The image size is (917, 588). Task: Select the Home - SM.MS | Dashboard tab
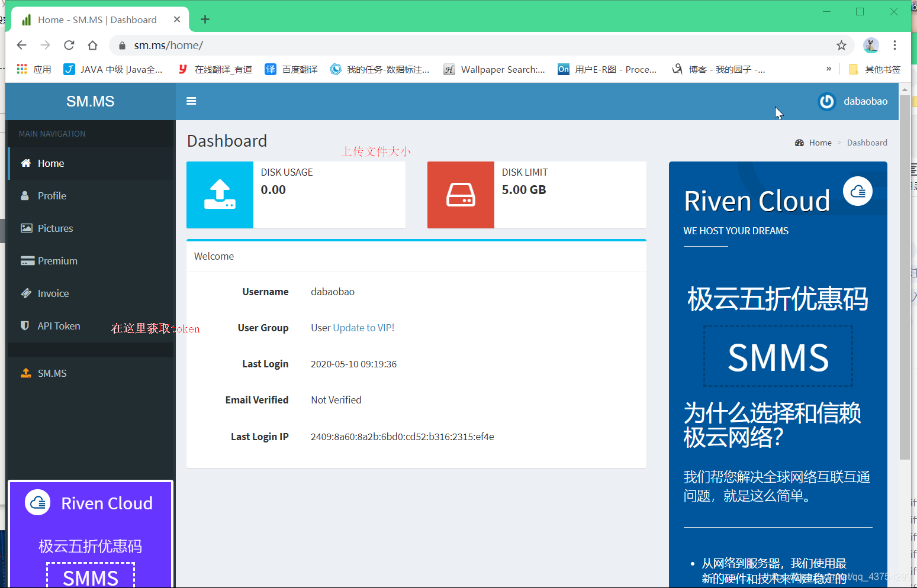tap(99, 20)
